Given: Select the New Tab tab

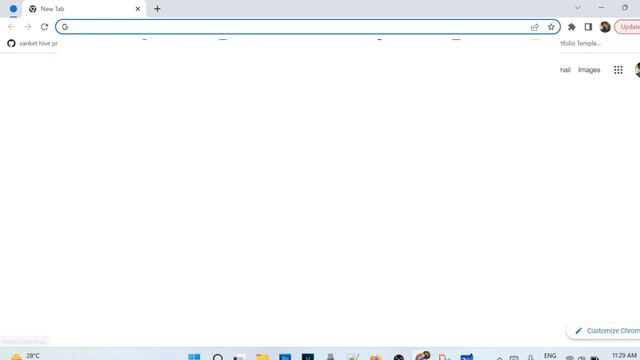Looking at the screenshot, I should 84,9.
